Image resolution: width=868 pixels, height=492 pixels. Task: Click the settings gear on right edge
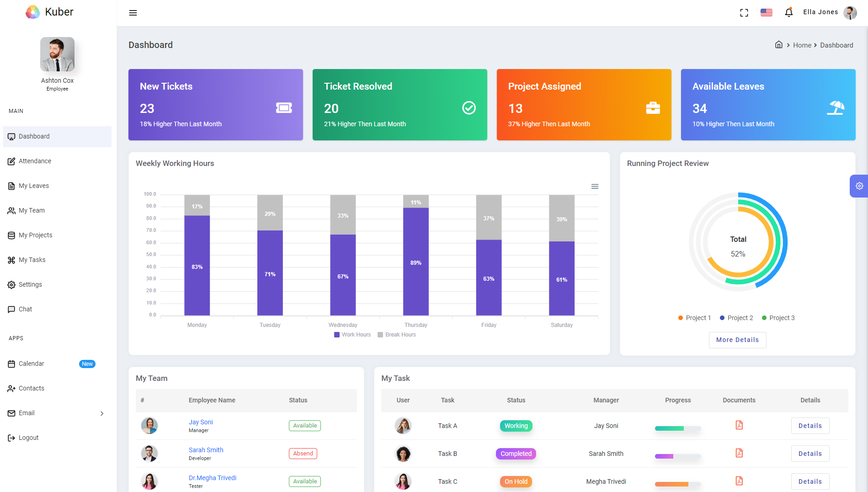click(x=860, y=186)
